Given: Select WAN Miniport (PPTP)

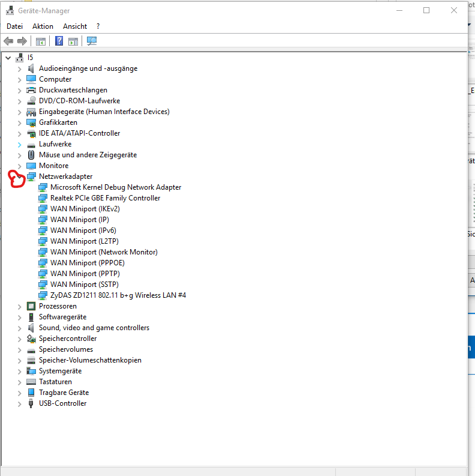Looking at the screenshot, I should 85,274.
